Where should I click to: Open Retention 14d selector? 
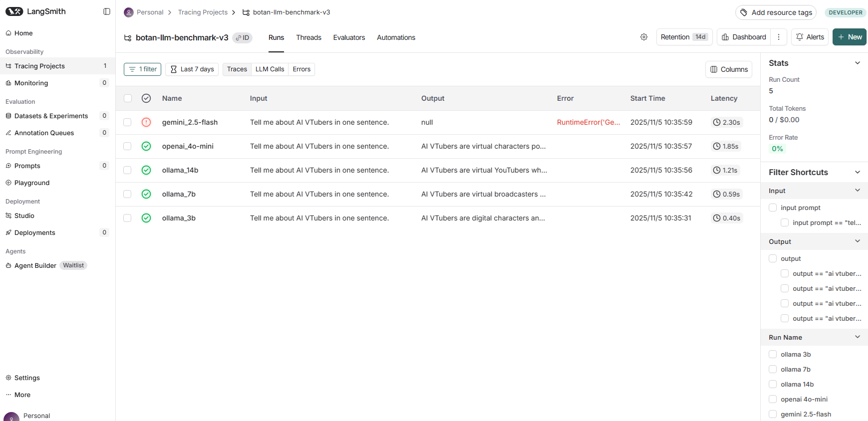(x=684, y=37)
